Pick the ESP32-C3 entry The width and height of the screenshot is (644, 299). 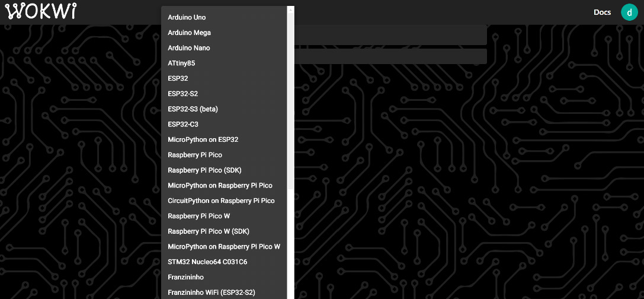pos(225,124)
